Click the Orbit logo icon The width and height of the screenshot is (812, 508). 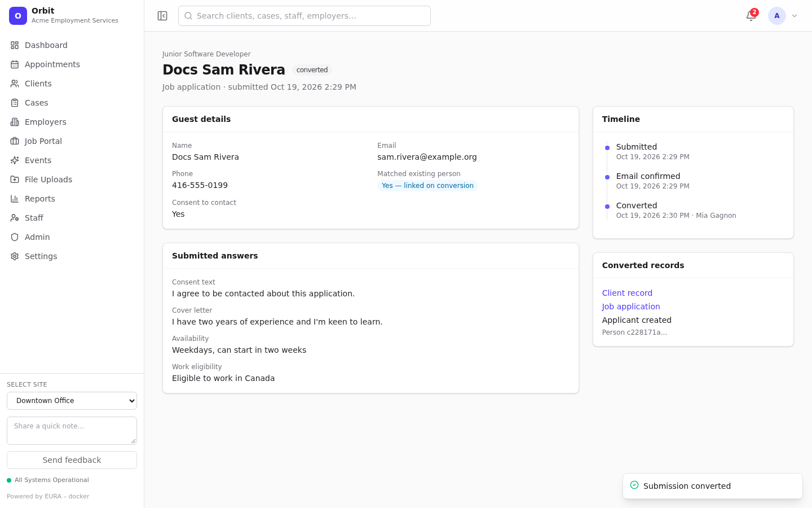click(18, 16)
